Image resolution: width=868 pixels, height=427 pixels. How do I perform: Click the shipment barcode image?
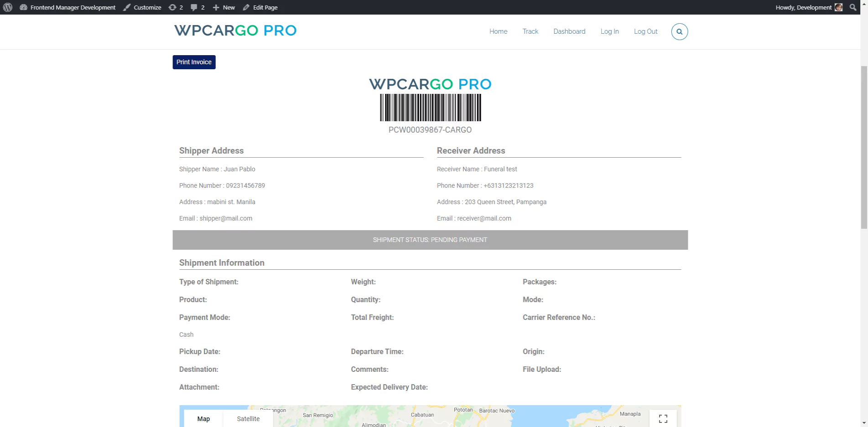coord(430,108)
